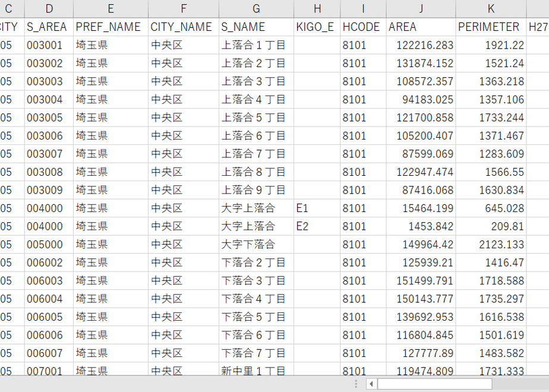Screen dimensions: 549x392
Task: Select column I header
Action: pos(363,8)
